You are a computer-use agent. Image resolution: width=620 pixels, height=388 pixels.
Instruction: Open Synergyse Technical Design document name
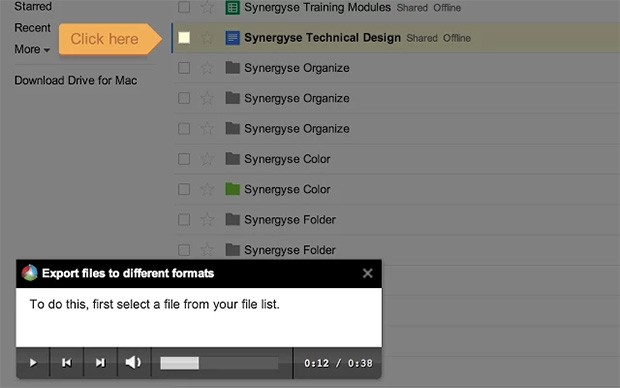pyautogui.click(x=322, y=38)
